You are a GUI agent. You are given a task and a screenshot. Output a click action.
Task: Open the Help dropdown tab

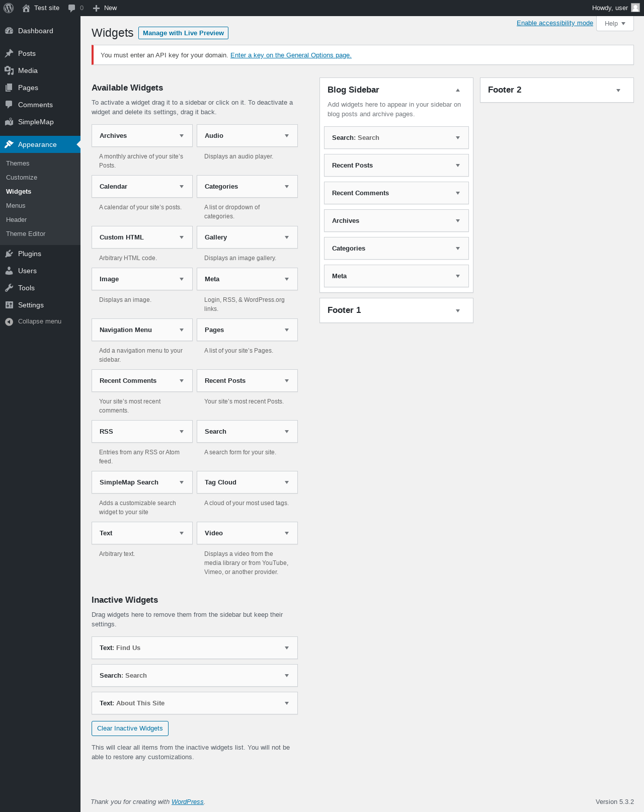pos(615,24)
